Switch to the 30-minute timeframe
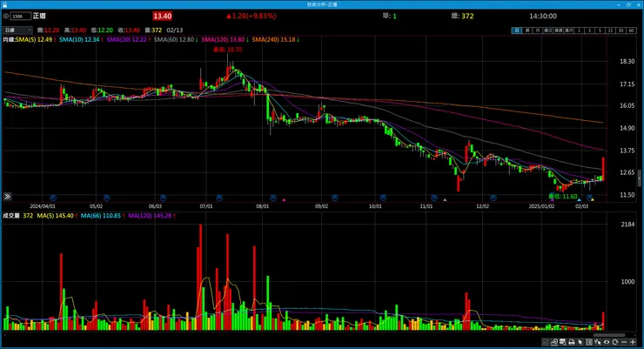644x349 pixels. [x=621, y=30]
